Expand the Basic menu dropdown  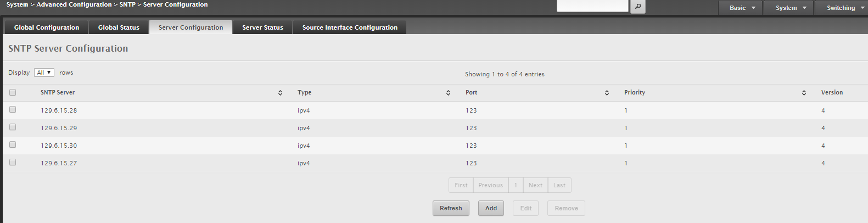coord(740,8)
